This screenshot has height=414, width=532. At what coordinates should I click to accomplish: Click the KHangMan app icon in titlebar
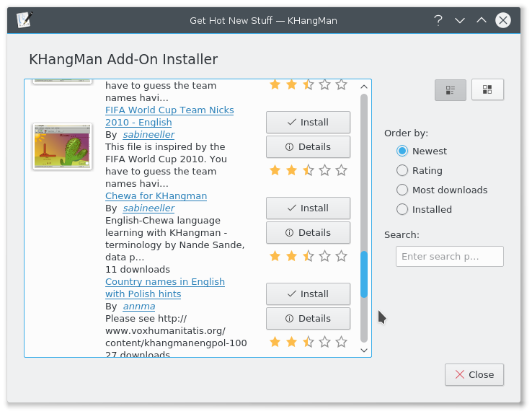tap(24, 20)
